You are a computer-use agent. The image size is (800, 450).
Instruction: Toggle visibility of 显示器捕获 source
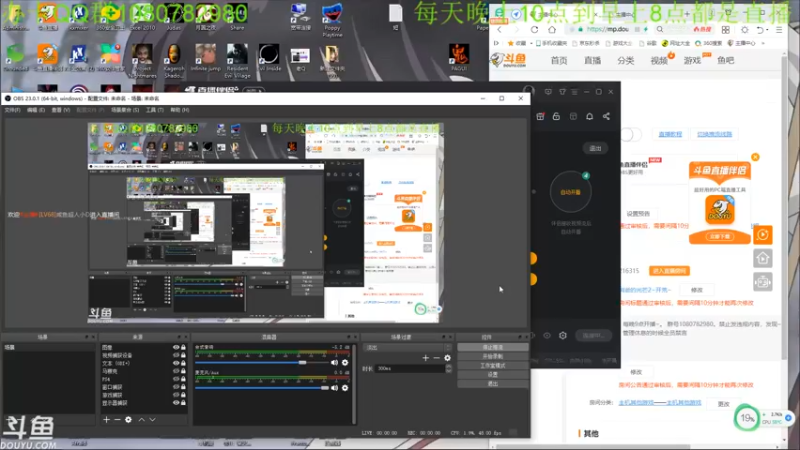[176, 403]
